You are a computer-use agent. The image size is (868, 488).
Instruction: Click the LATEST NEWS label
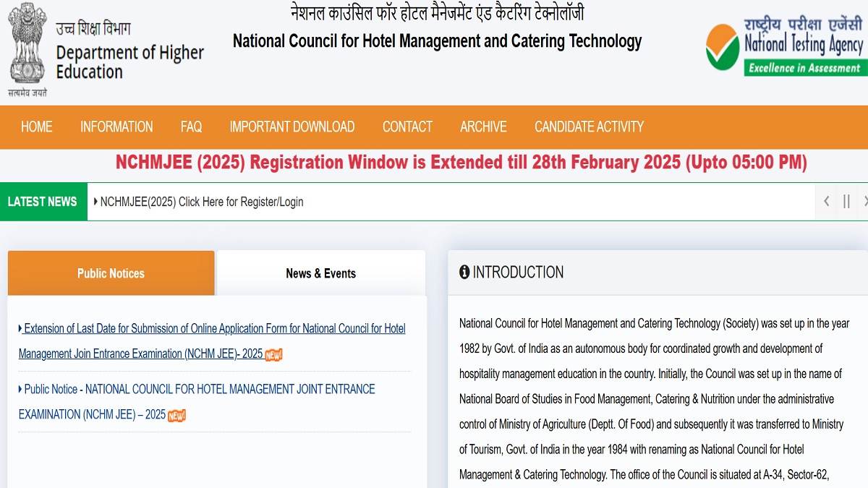point(43,202)
